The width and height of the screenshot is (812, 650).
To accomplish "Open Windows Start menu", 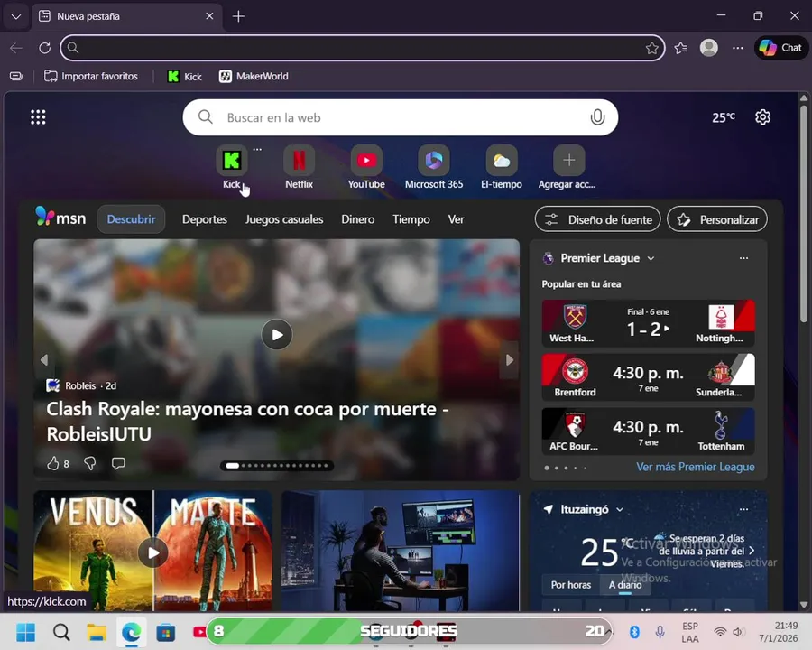I will (26, 632).
